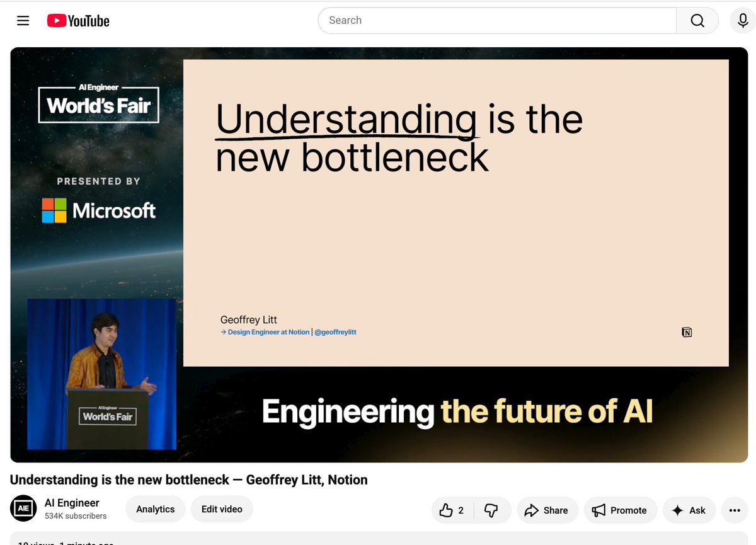Start voice search with microphone icon
The height and width of the screenshot is (545, 756).
(743, 20)
